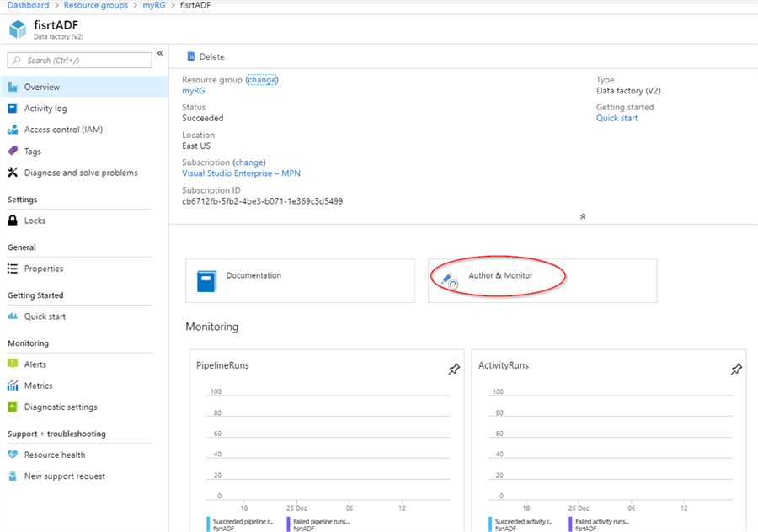Click the Succeeded status value
Viewport: 758px width, 532px height.
coord(202,118)
